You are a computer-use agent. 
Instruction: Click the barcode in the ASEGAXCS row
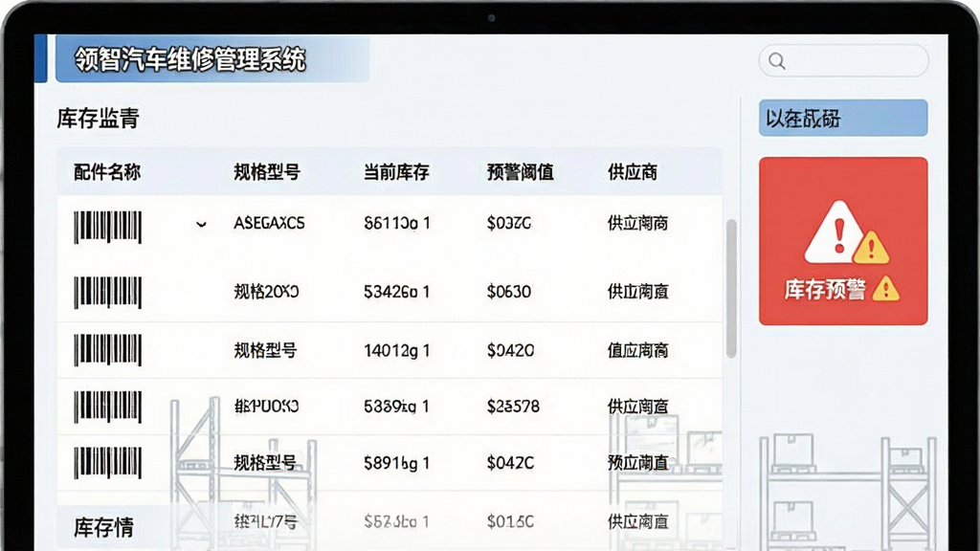coord(107,227)
